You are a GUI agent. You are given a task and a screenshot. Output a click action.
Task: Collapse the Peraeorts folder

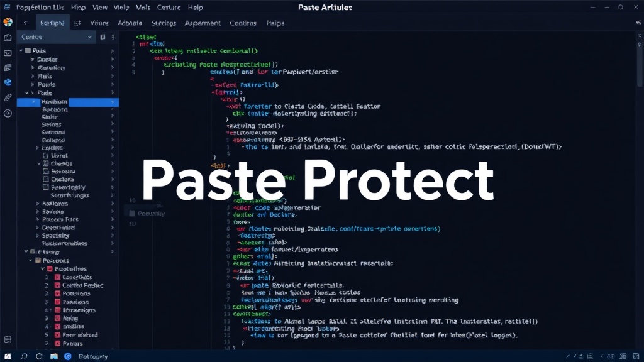click(x=30, y=260)
